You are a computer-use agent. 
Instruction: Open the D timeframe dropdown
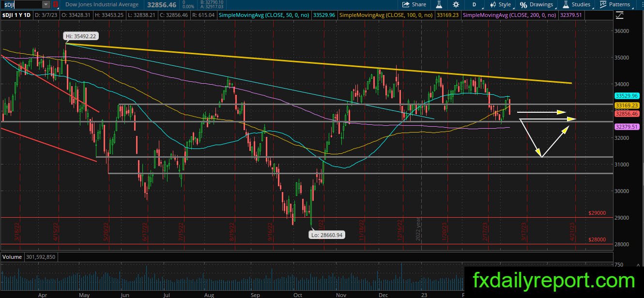pos(474,4)
